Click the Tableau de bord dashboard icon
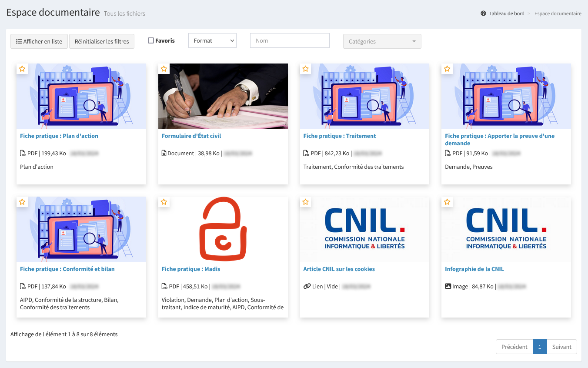The width and height of the screenshot is (588, 368). (x=483, y=13)
